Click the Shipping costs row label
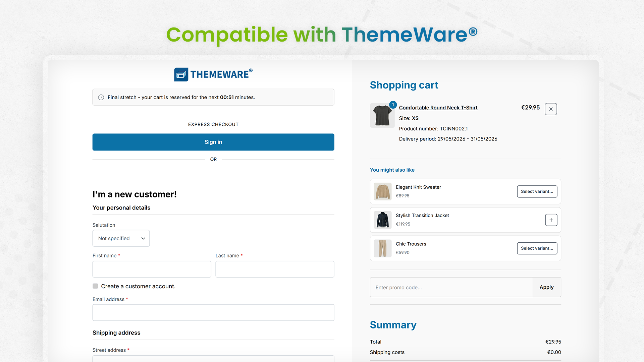Viewport: 644px width, 362px height. [x=387, y=352]
